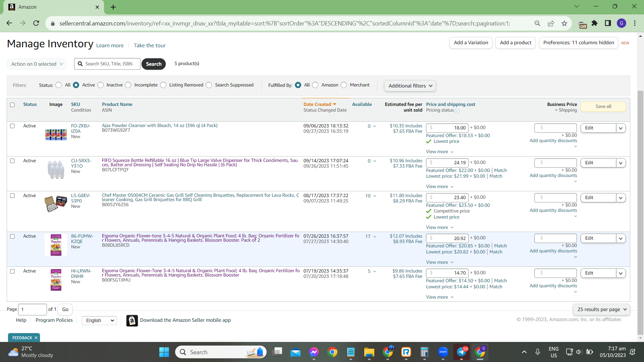Open the Chrome extensions puzzle icon

(x=595, y=23)
